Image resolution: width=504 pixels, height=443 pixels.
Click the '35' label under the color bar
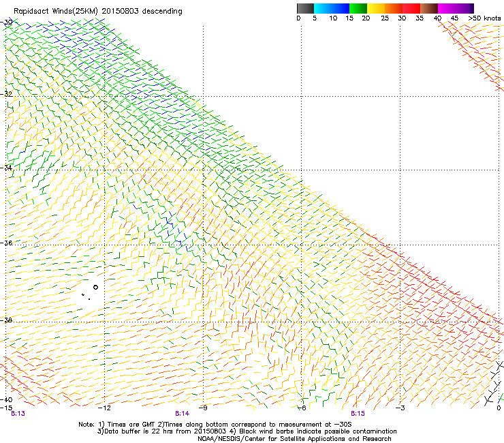point(420,18)
